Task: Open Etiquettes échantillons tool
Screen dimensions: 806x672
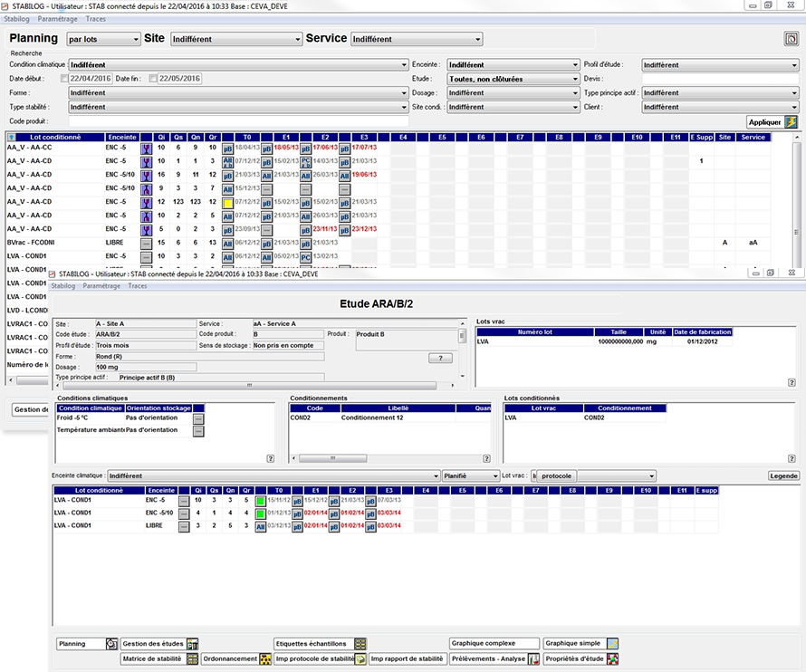Action: pos(321,644)
